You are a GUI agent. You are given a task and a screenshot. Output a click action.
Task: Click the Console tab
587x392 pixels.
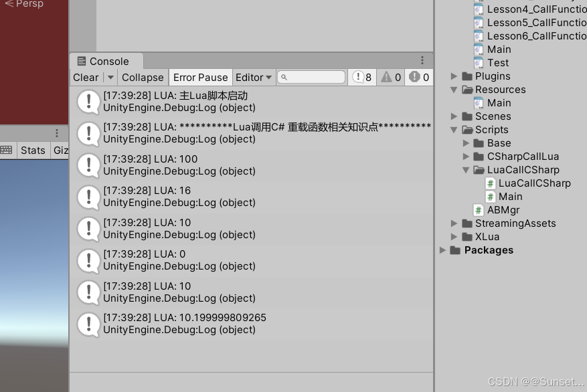point(106,62)
